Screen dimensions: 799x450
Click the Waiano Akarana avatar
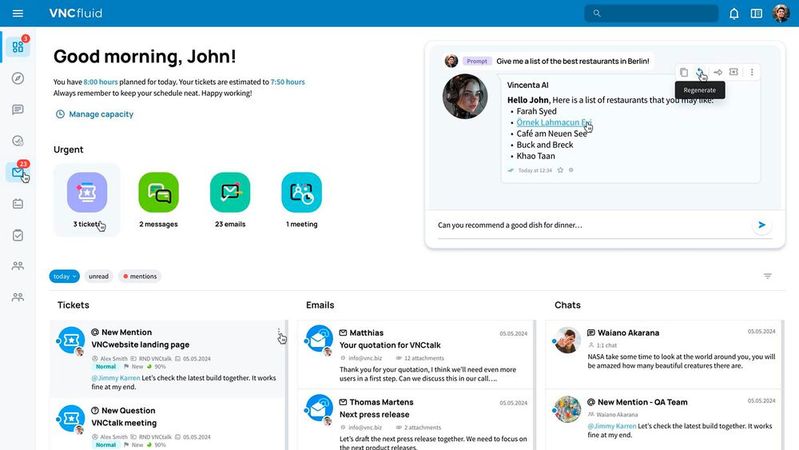point(567,340)
